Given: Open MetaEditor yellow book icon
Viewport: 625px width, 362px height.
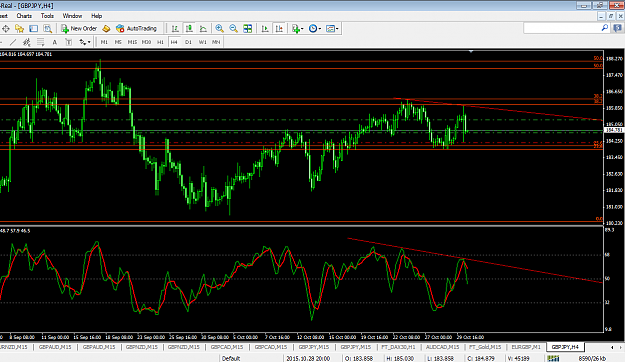Looking at the screenshot, I should [x=106, y=28].
